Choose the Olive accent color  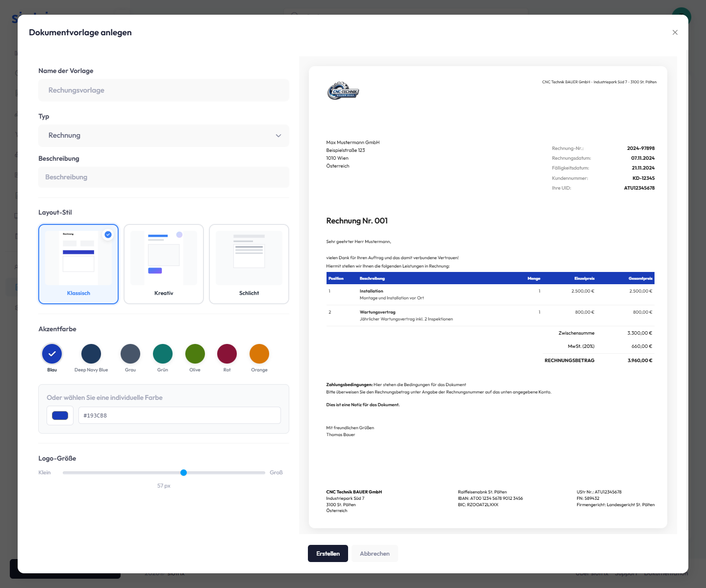(195, 354)
